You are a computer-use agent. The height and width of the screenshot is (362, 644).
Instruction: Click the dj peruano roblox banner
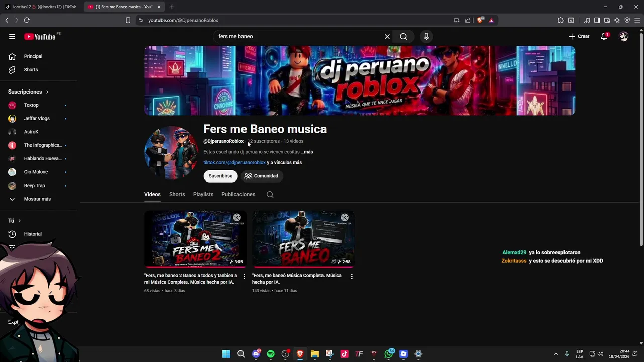point(360,80)
